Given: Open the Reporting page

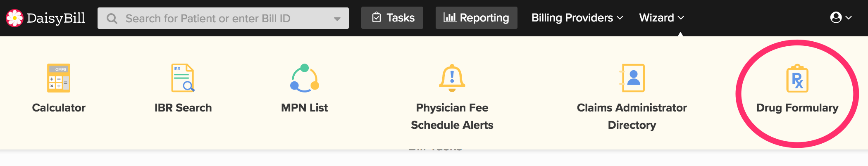Looking at the screenshot, I should point(476,18).
